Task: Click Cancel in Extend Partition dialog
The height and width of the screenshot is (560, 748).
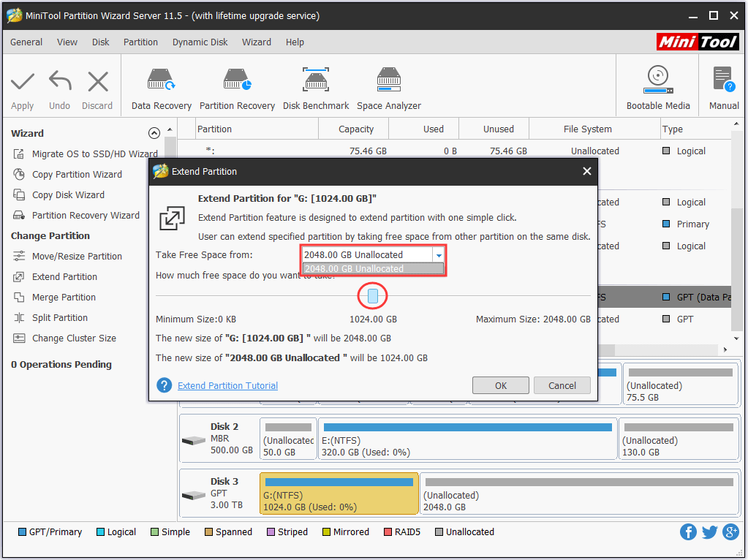Action: pyautogui.click(x=562, y=385)
